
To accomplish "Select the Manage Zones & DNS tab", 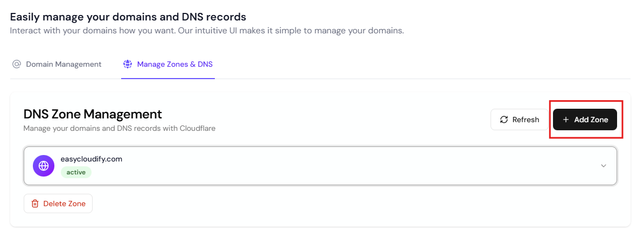I will (174, 64).
